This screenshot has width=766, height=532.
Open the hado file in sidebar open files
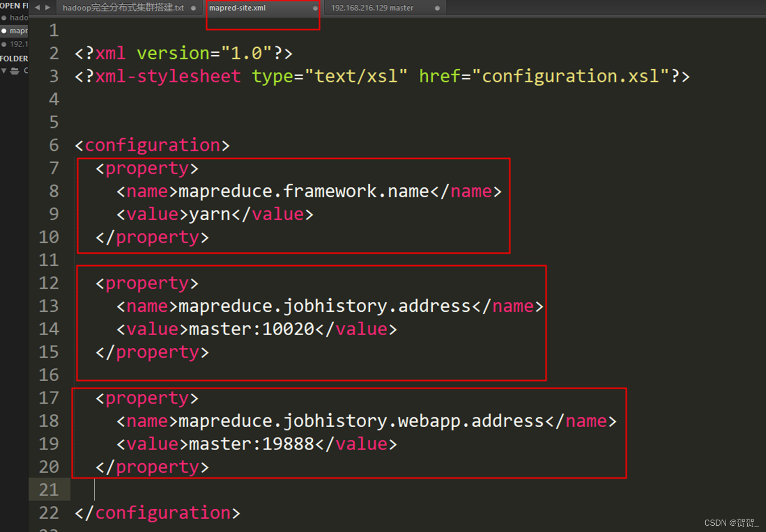18,18
